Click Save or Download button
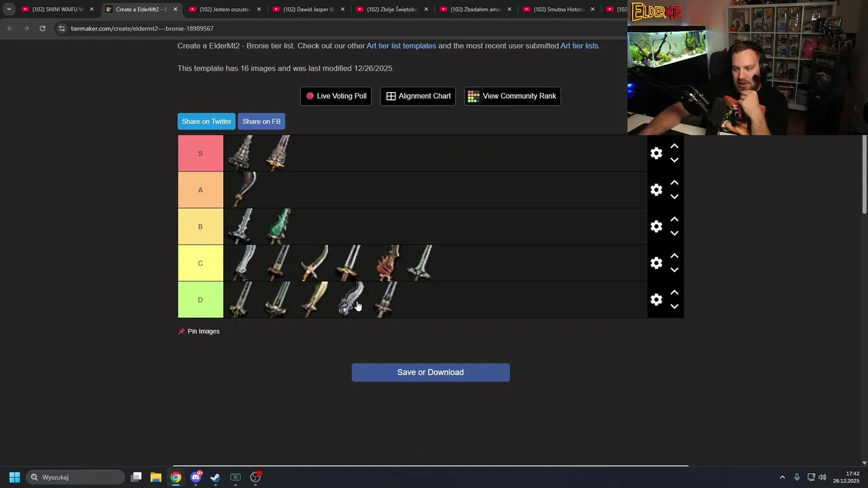868x488 pixels. point(431,372)
